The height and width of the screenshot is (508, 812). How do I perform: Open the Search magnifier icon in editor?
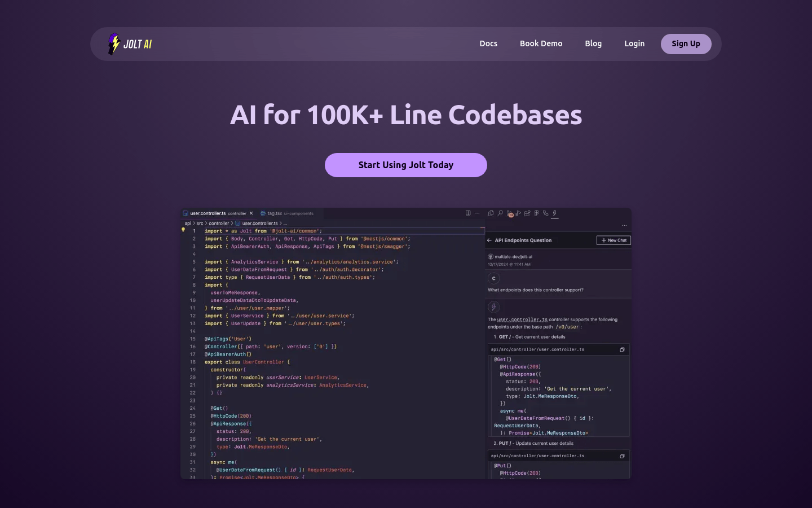tap(500, 213)
